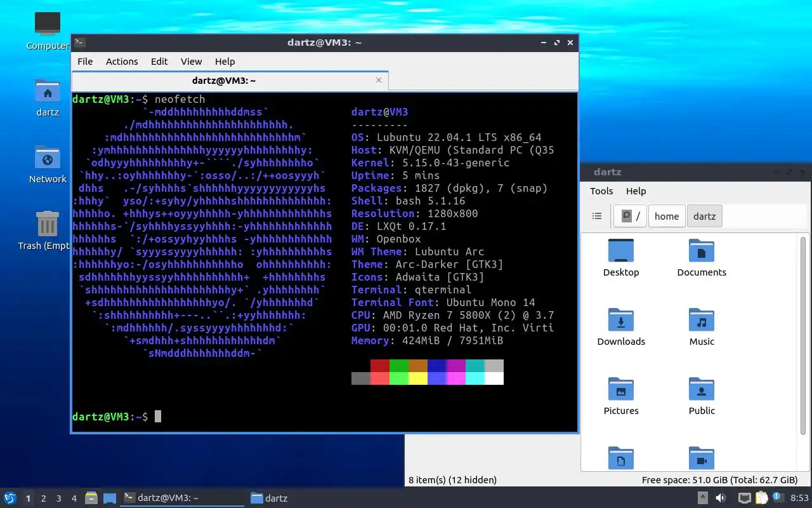Click the terminal icon in QTerminal's title bar
The width and height of the screenshot is (812, 508).
(x=80, y=43)
